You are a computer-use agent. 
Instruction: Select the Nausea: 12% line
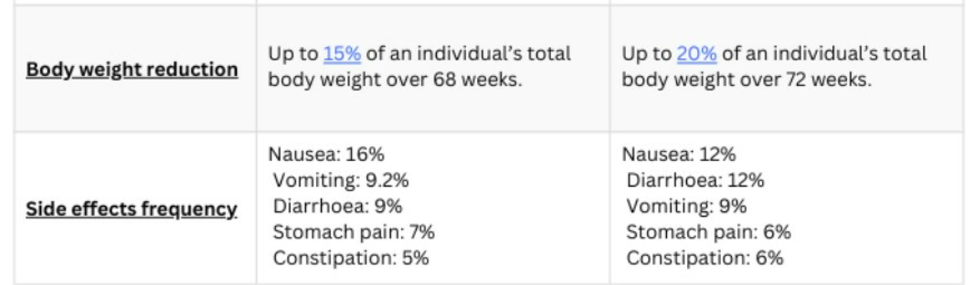click(x=678, y=154)
